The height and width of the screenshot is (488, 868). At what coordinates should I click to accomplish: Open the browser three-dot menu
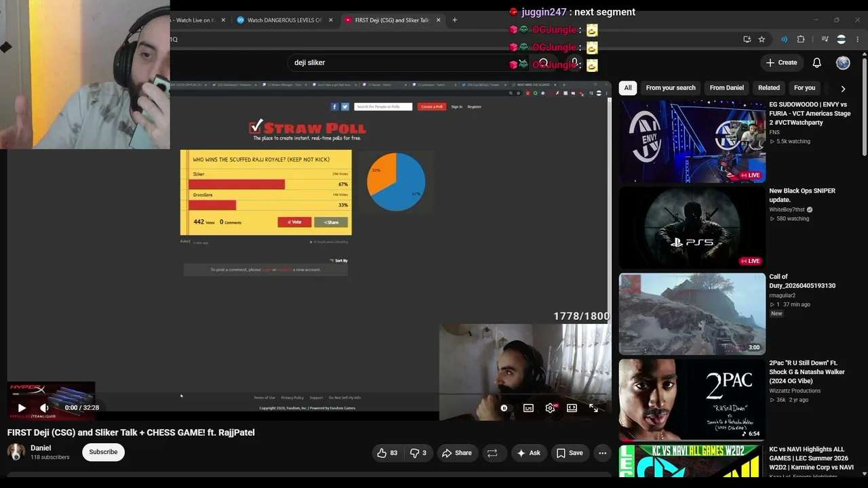click(858, 39)
